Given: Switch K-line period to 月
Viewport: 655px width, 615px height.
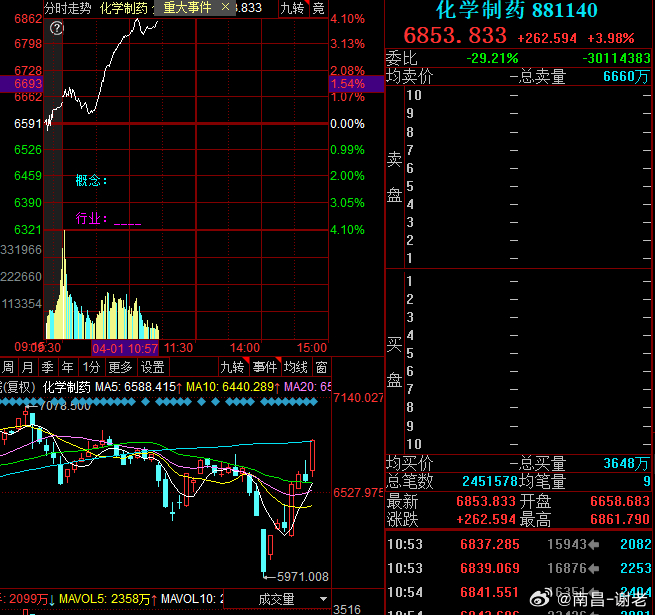Looking at the screenshot, I should [27, 367].
